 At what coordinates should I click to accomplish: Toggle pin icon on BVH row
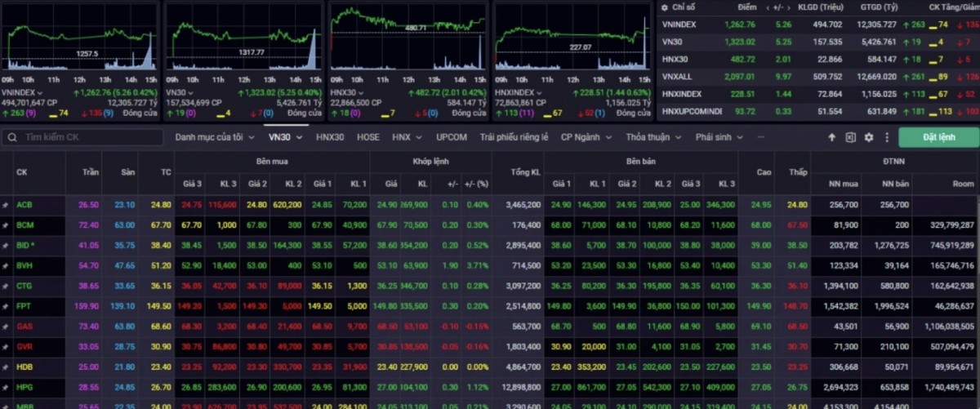6,265
